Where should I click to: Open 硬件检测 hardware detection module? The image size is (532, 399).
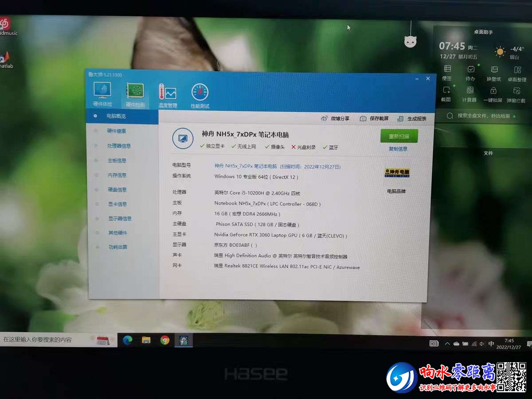(x=135, y=95)
